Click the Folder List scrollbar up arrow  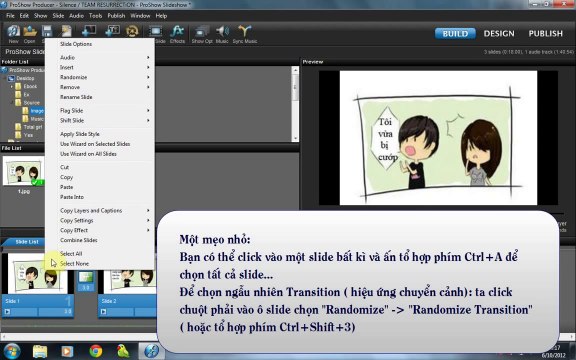295,69
